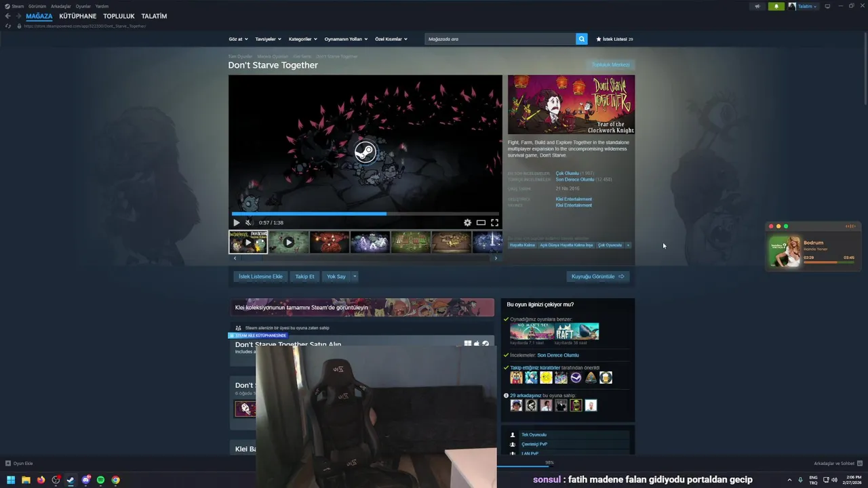The image size is (868, 488).
Task: Select the Çok Oyunculu tag
Action: point(610,245)
